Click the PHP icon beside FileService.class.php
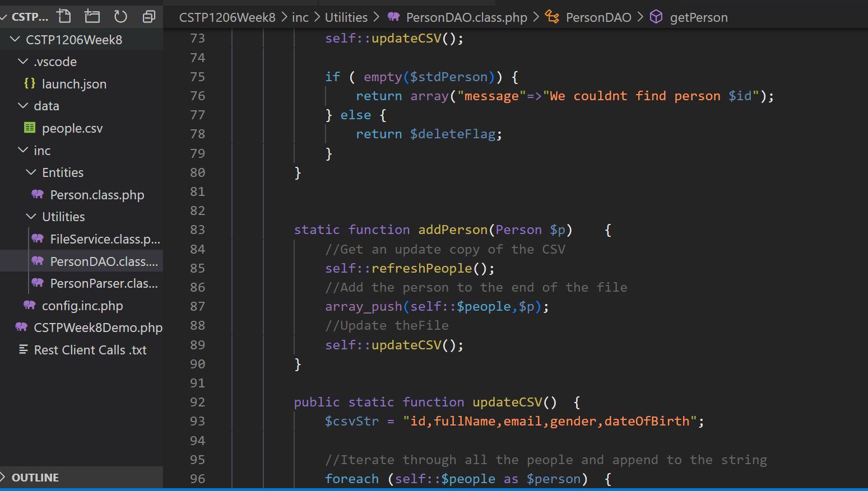Image resolution: width=868 pixels, height=491 pixels. [x=38, y=239]
